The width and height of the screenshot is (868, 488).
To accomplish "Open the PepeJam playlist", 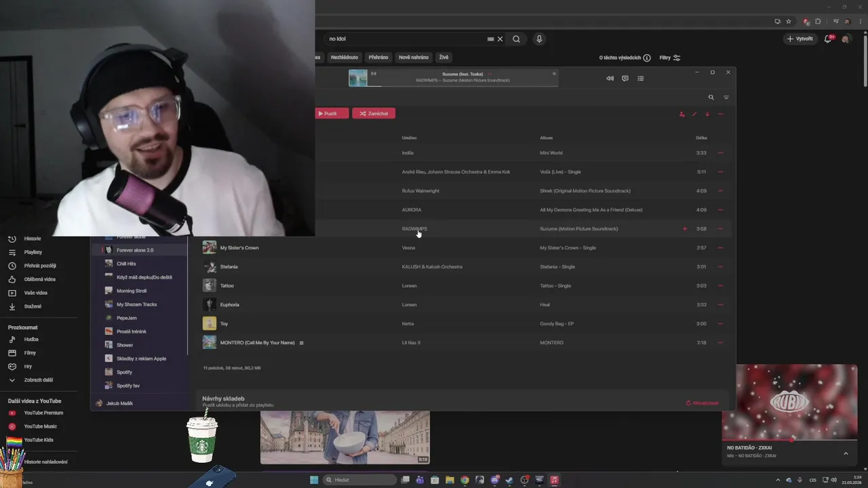I will click(140, 318).
